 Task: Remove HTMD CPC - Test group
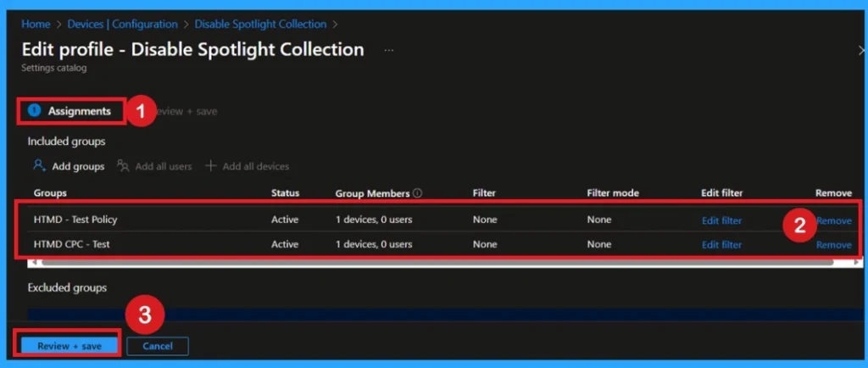834,244
